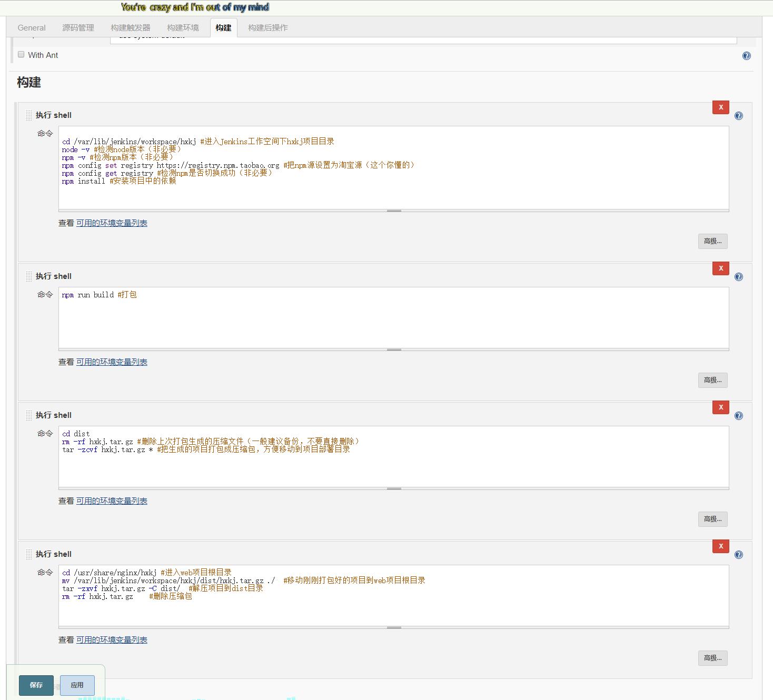Delete the npm run build shell step

pyautogui.click(x=721, y=268)
